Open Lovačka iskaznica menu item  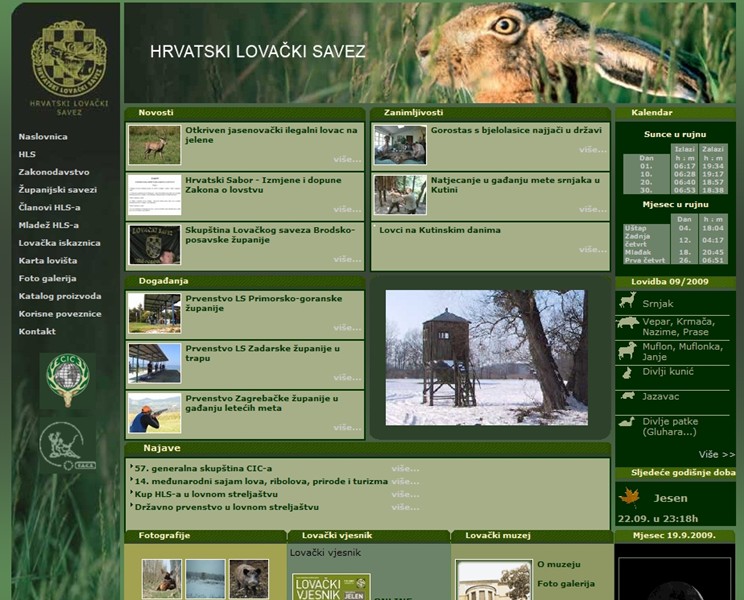pyautogui.click(x=59, y=243)
